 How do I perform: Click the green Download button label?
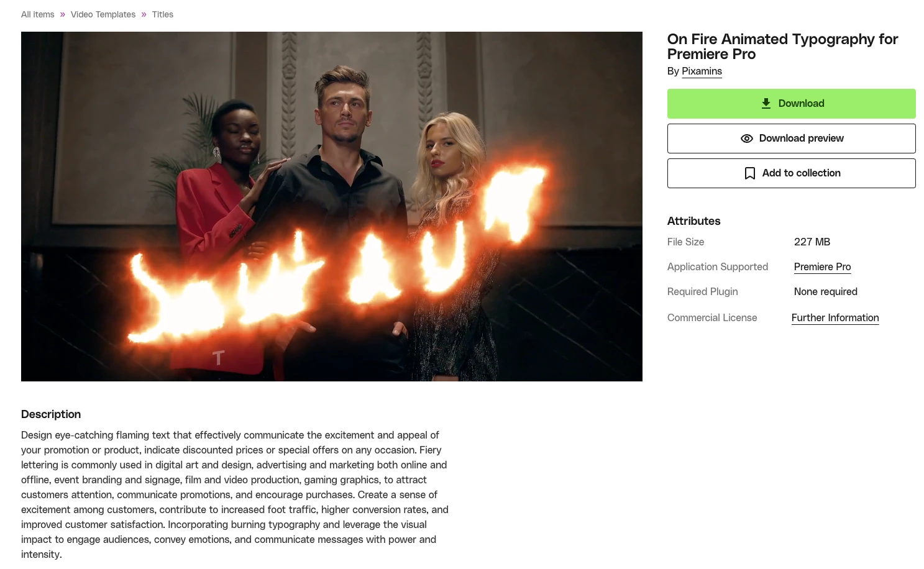(801, 104)
